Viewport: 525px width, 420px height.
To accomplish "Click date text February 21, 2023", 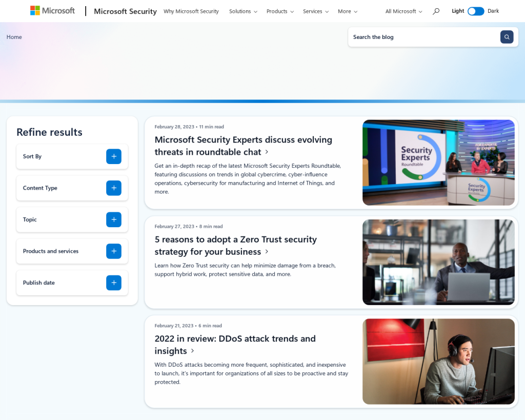I will [174, 326].
